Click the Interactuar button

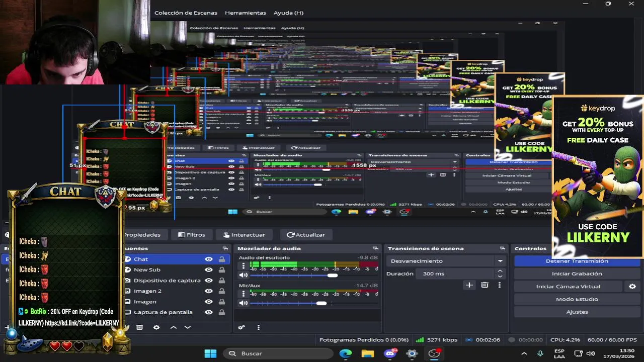[x=244, y=235]
